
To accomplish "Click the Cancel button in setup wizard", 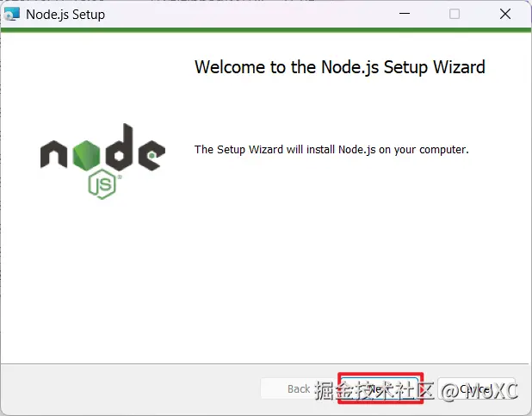I will [476, 388].
